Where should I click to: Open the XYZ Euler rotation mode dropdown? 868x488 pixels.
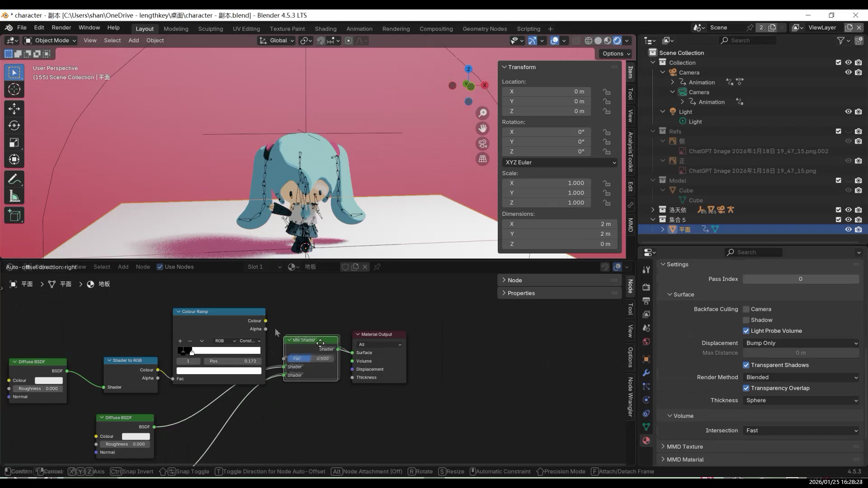point(560,162)
